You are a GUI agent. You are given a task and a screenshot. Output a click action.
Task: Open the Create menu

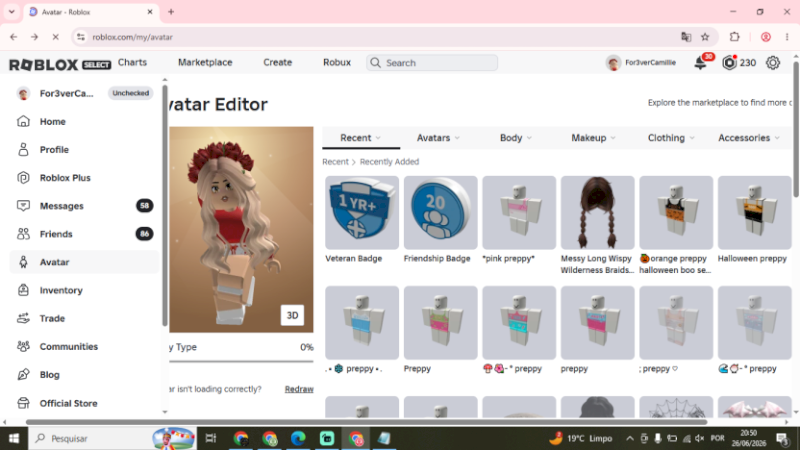278,62
